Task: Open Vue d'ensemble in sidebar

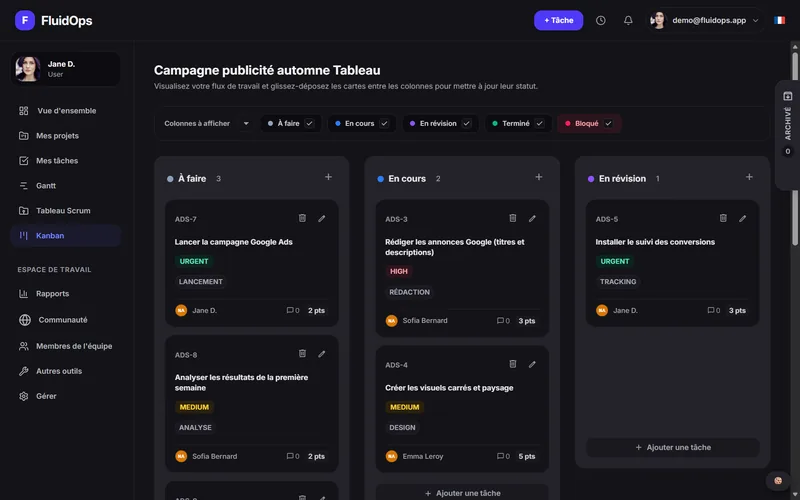Action: click(x=65, y=111)
